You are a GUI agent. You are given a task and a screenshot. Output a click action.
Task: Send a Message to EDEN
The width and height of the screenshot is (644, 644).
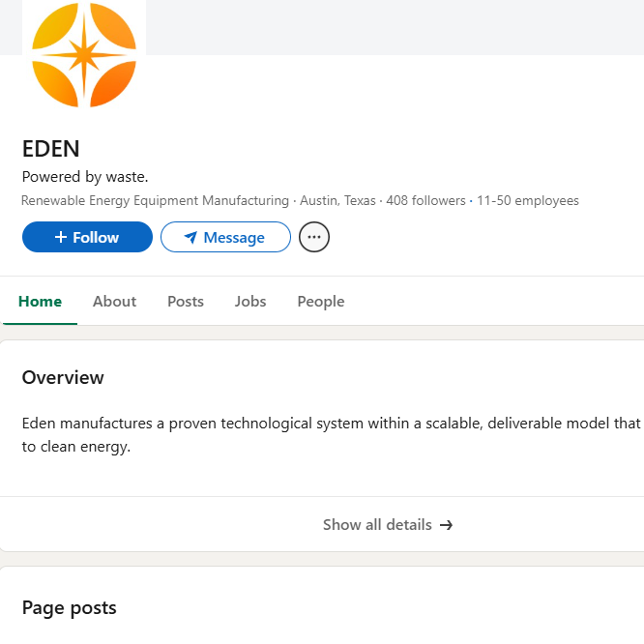click(225, 237)
